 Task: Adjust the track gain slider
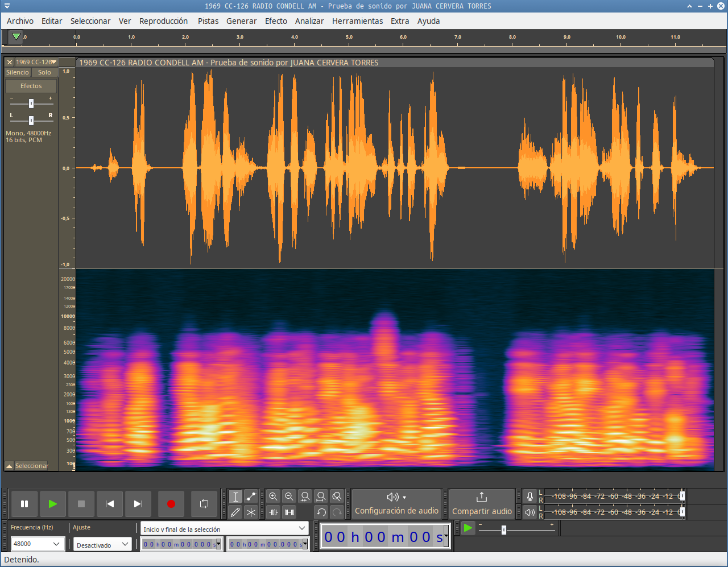[31, 104]
